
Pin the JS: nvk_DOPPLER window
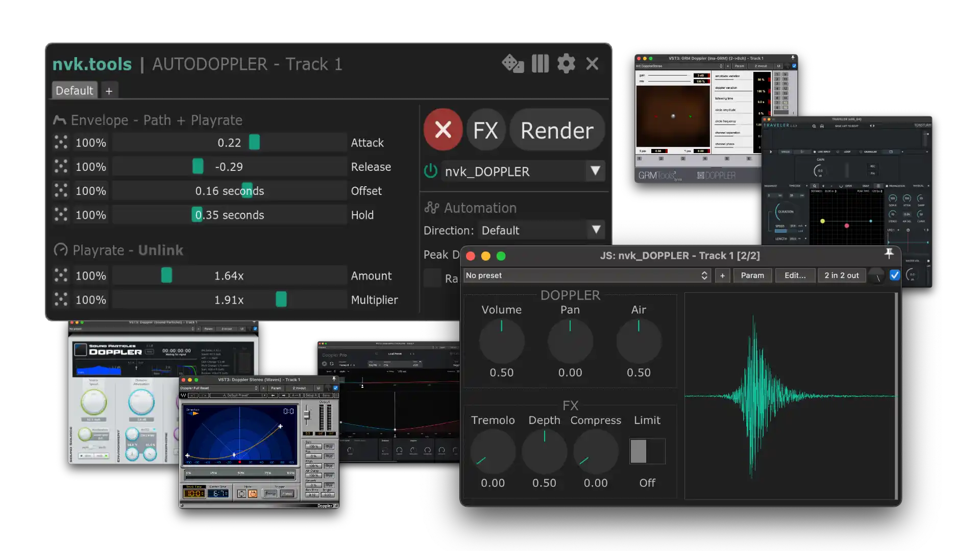click(x=890, y=254)
